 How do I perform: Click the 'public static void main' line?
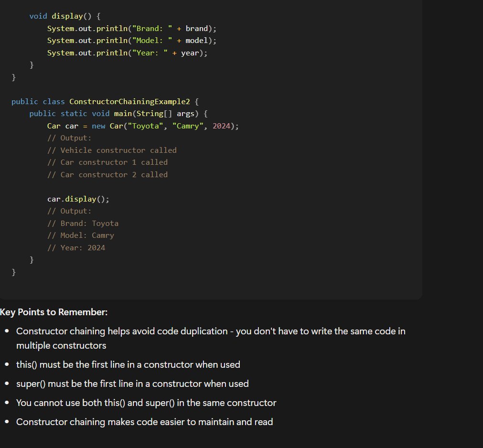click(118, 113)
